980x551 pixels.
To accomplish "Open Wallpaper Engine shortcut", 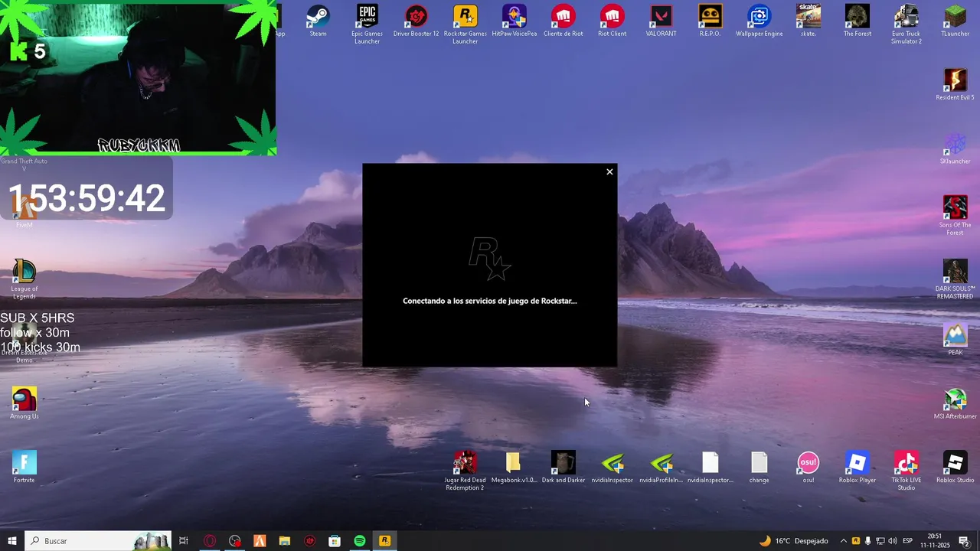I will (x=759, y=21).
